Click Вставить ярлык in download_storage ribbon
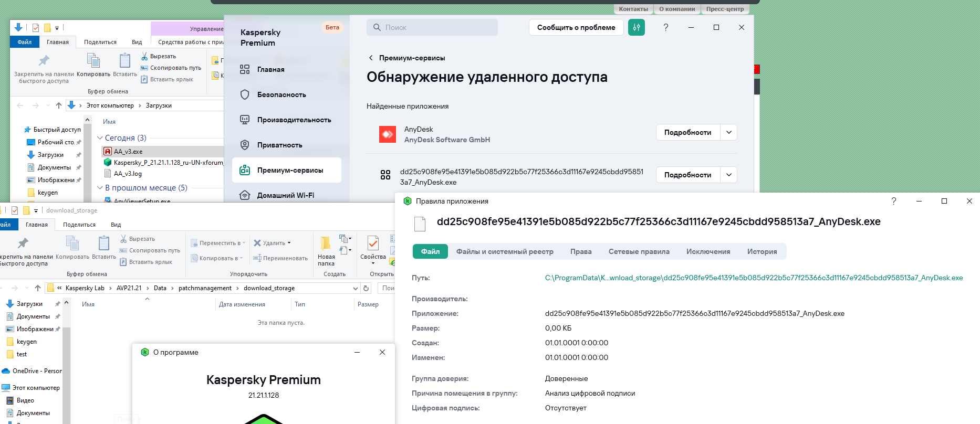 [146, 262]
